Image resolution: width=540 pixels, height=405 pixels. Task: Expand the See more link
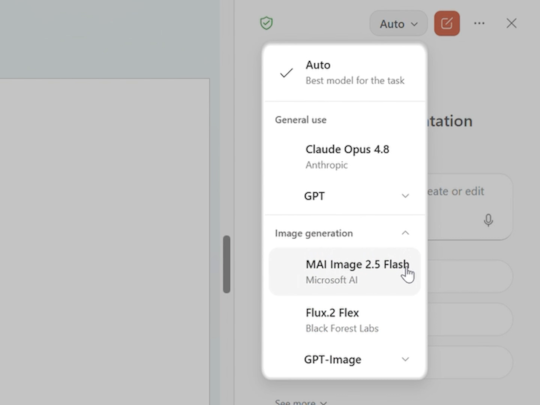click(x=301, y=402)
